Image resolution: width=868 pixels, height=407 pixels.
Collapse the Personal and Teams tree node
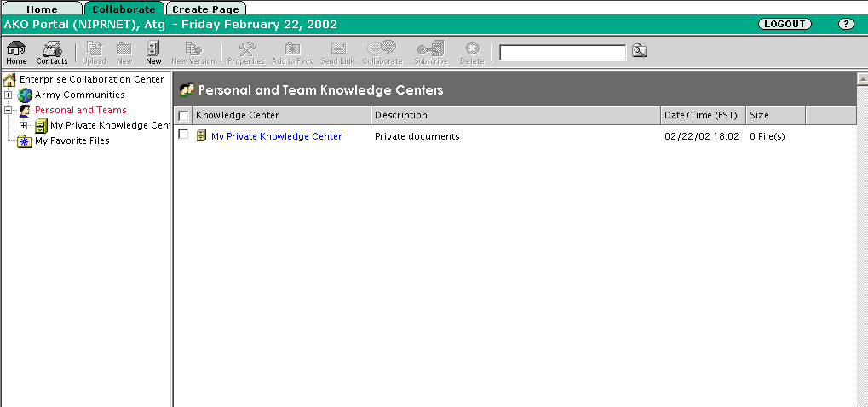[x=9, y=110]
